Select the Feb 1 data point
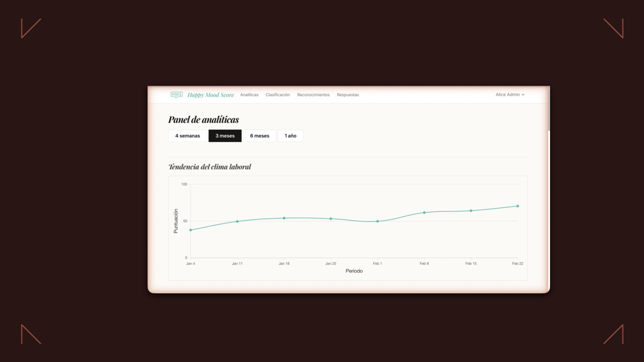Image resolution: width=644 pixels, height=362 pixels. tap(377, 221)
